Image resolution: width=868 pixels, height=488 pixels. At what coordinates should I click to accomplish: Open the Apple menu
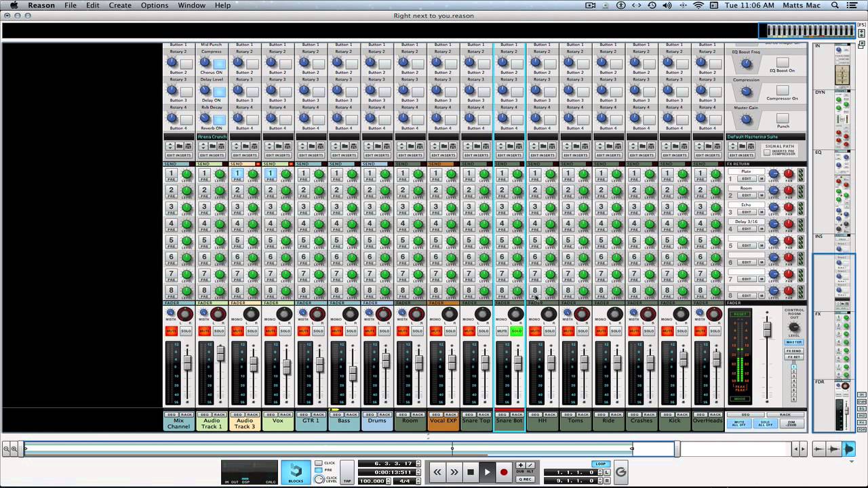click(14, 5)
